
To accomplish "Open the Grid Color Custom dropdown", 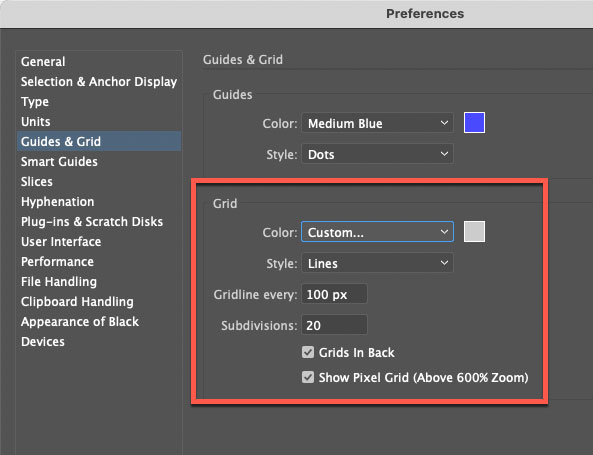I will tap(377, 232).
